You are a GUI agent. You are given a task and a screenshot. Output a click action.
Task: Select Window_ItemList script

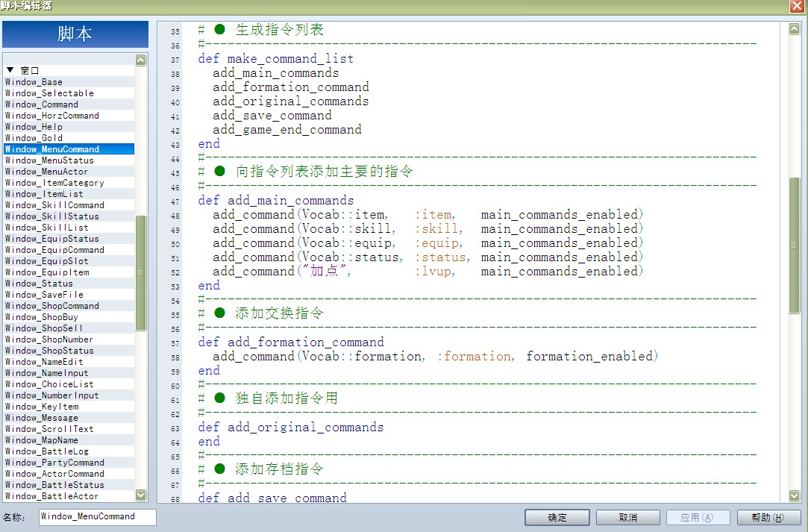point(69,194)
